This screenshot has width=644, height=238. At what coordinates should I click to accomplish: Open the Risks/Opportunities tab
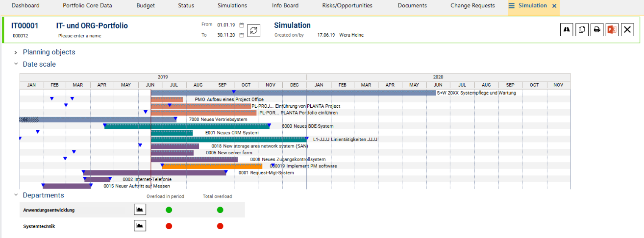point(347,6)
